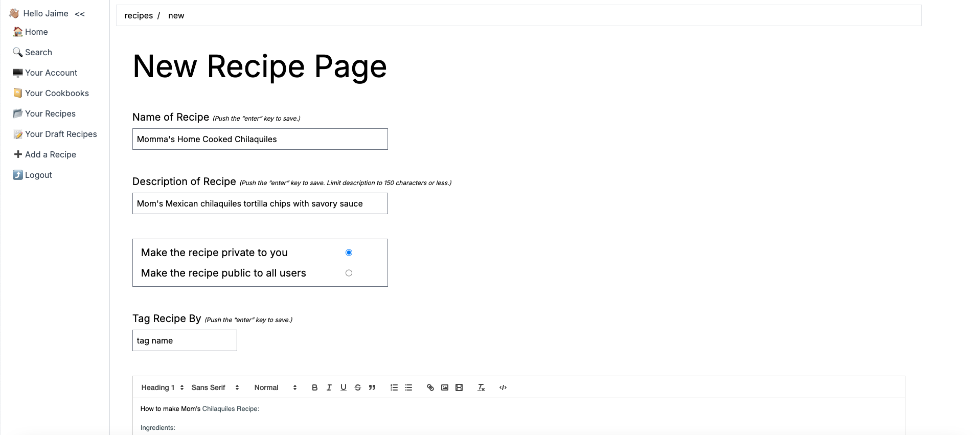Click the folder icon for Your Recipes
The width and height of the screenshot is (980, 435).
[18, 113]
